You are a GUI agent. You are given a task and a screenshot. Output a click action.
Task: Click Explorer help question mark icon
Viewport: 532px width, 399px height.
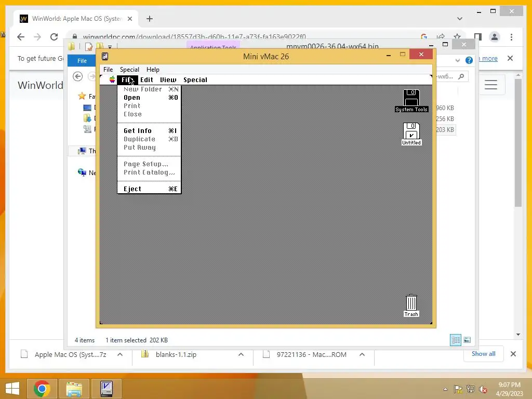tap(469, 60)
